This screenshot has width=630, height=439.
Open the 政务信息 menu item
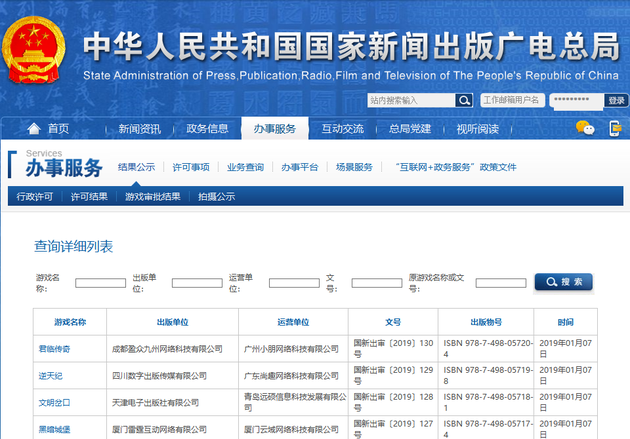207,129
